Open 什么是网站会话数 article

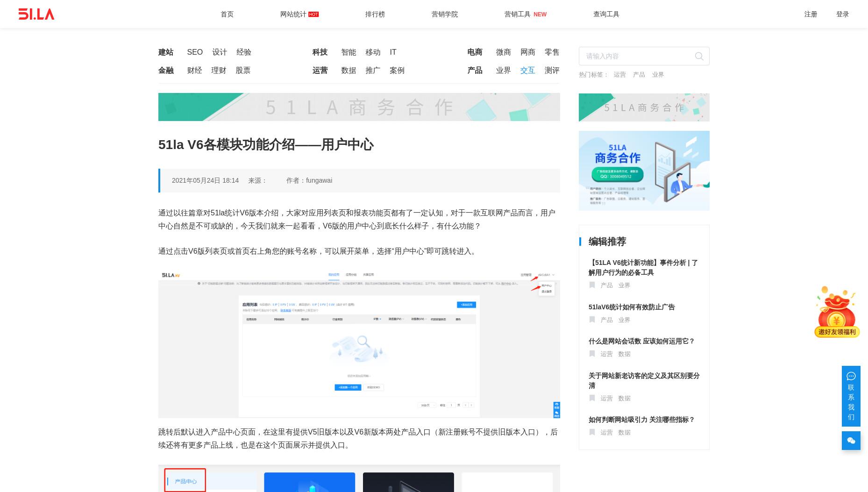tap(641, 341)
